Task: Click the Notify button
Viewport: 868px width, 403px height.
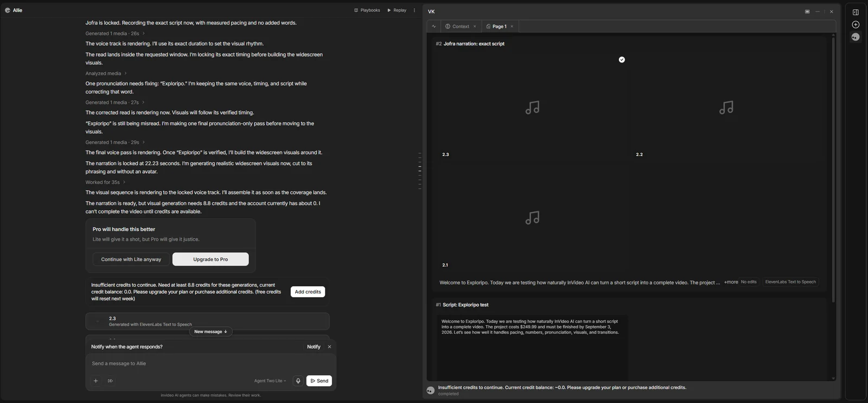Action: (314, 347)
